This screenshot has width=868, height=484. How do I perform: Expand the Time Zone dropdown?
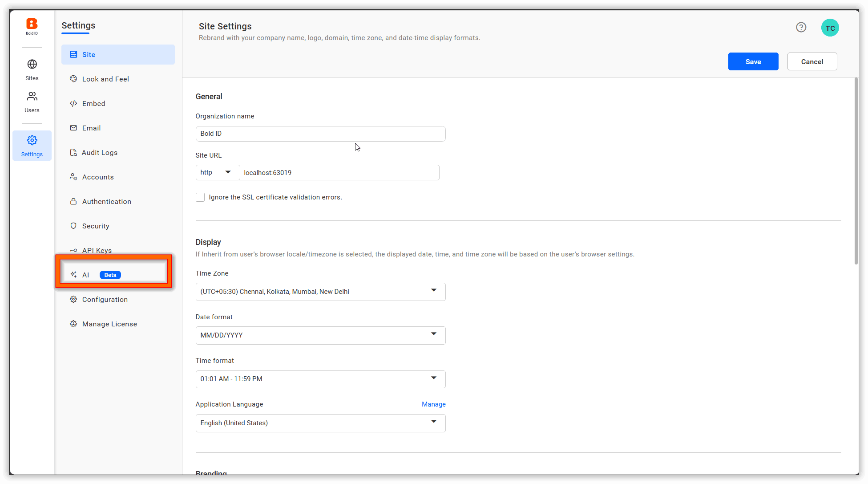click(x=320, y=292)
